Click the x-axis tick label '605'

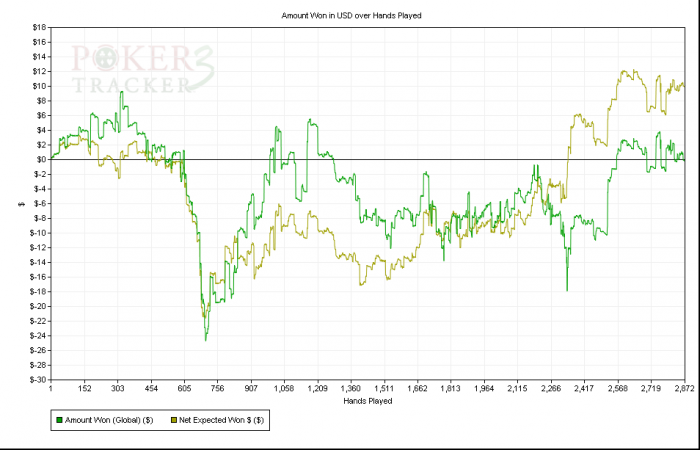point(184,389)
